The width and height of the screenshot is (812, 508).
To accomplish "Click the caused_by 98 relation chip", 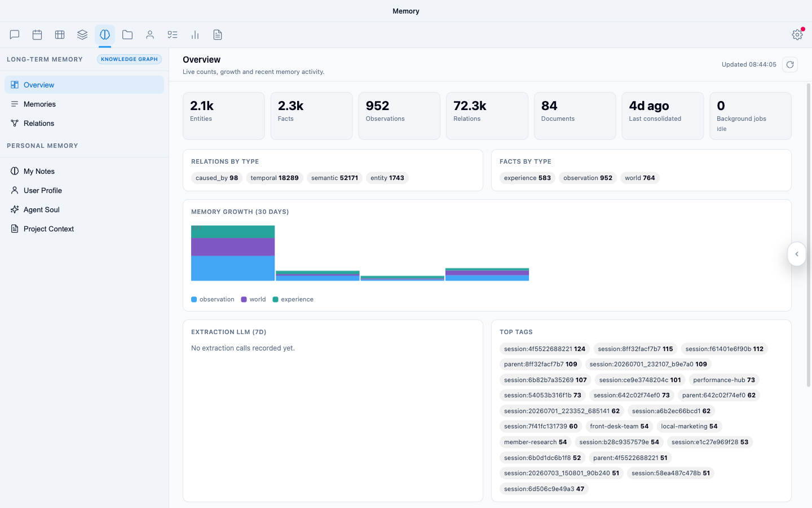I will (217, 178).
